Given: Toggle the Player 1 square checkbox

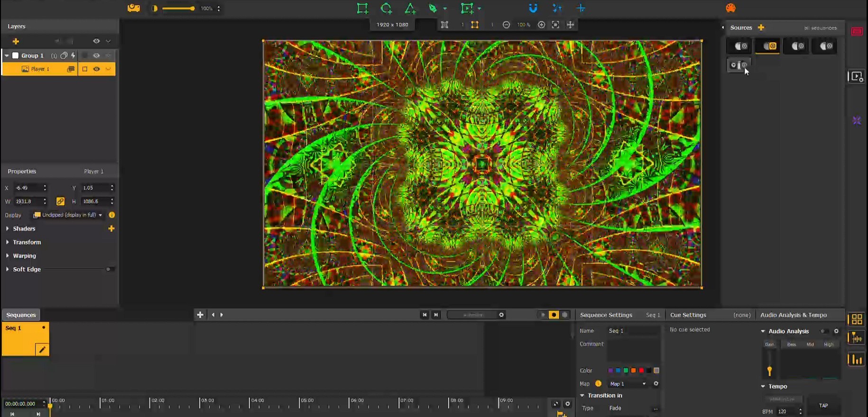Looking at the screenshot, I should point(85,69).
